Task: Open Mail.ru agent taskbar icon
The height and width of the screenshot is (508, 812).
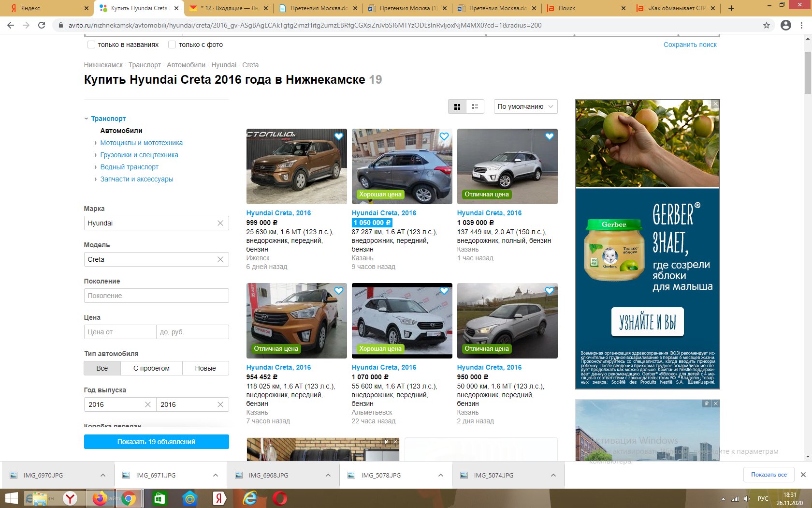Action: (x=190, y=498)
